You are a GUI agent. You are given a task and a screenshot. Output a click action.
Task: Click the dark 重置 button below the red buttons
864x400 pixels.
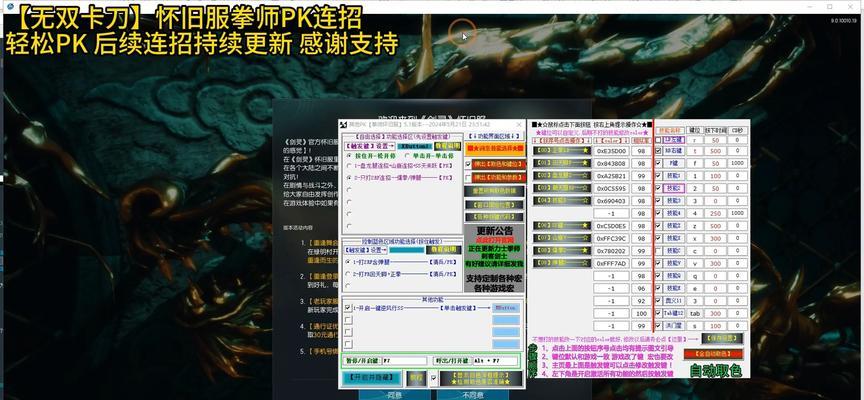(495, 191)
